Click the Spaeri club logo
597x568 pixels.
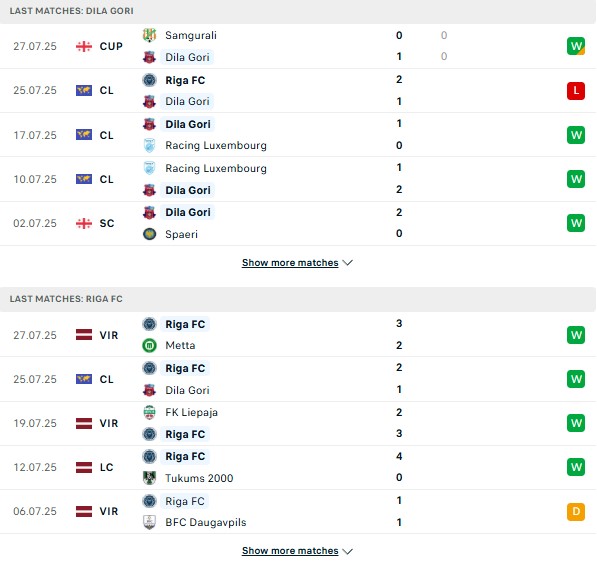[149, 234]
